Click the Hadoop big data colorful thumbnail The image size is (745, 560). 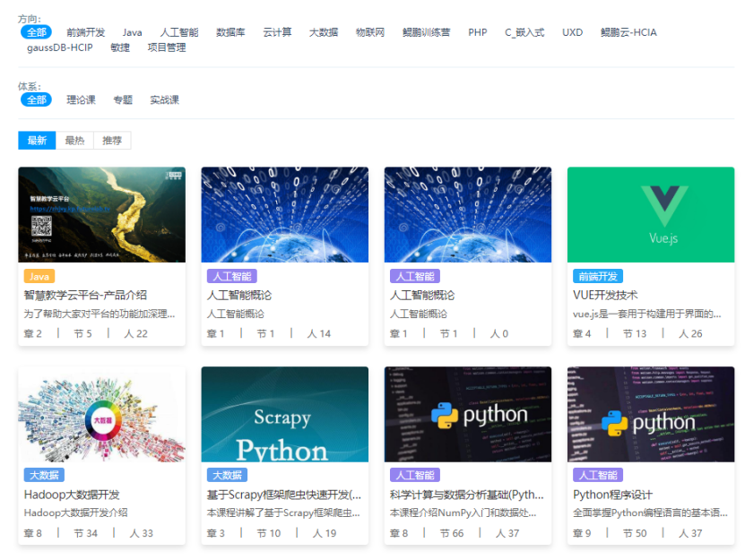pos(101,414)
